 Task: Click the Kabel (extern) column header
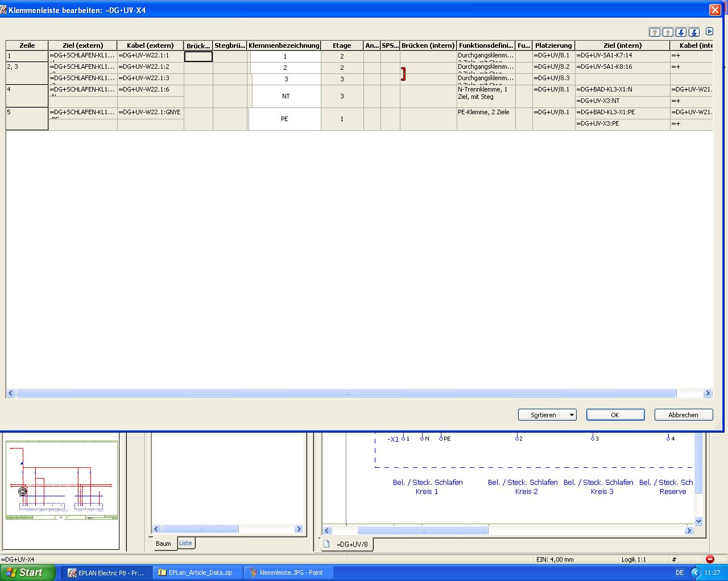[151, 45]
